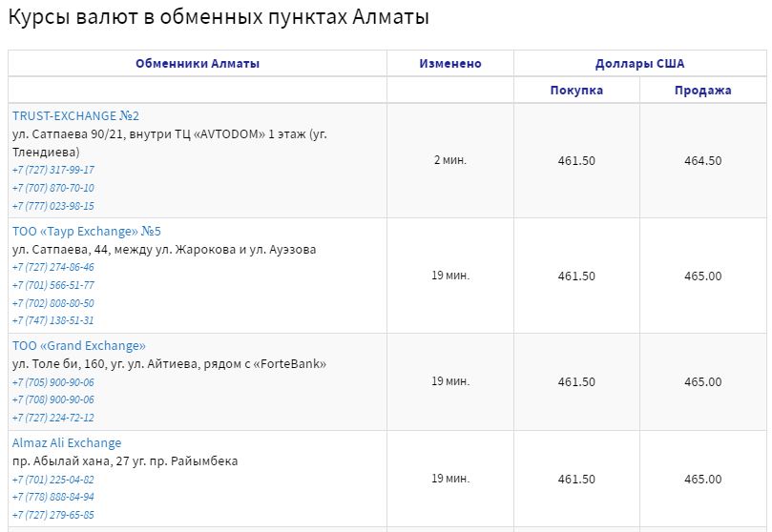772x532 pixels.
Task: Open Almaz Ali Exchange link
Action: tap(67, 443)
